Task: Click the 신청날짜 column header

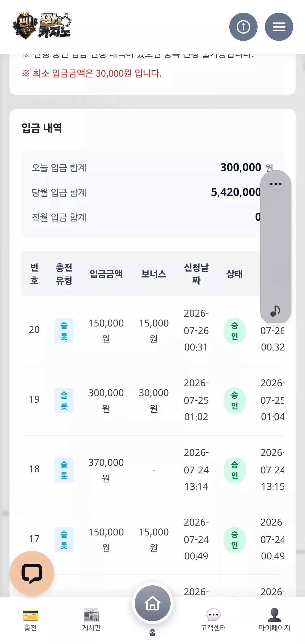Action: (x=196, y=274)
